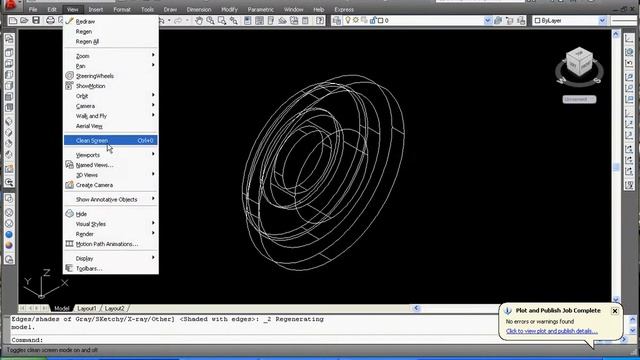This screenshot has width=640, height=360.
Task: Choose Clean Screen from View menu
Action: click(111, 140)
